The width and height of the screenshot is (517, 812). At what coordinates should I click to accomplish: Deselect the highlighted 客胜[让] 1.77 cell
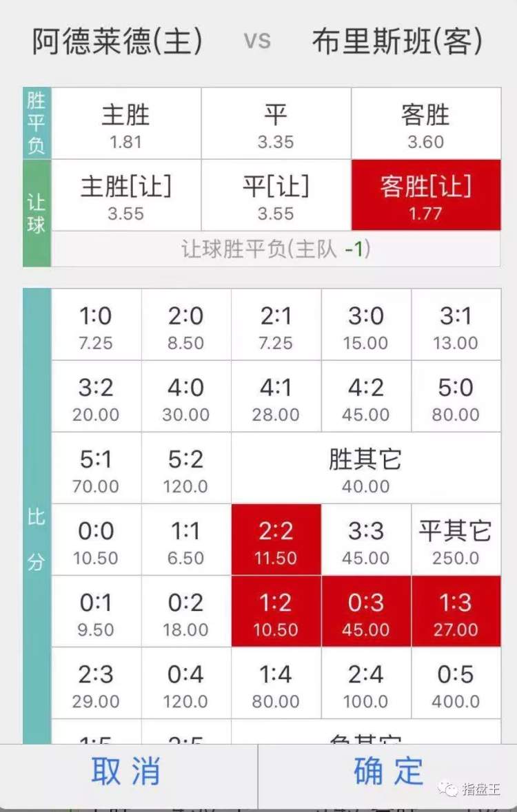point(426,195)
